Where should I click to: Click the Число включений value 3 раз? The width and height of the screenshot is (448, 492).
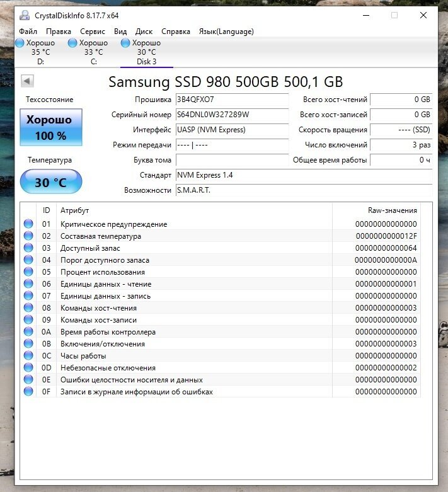pos(401,145)
